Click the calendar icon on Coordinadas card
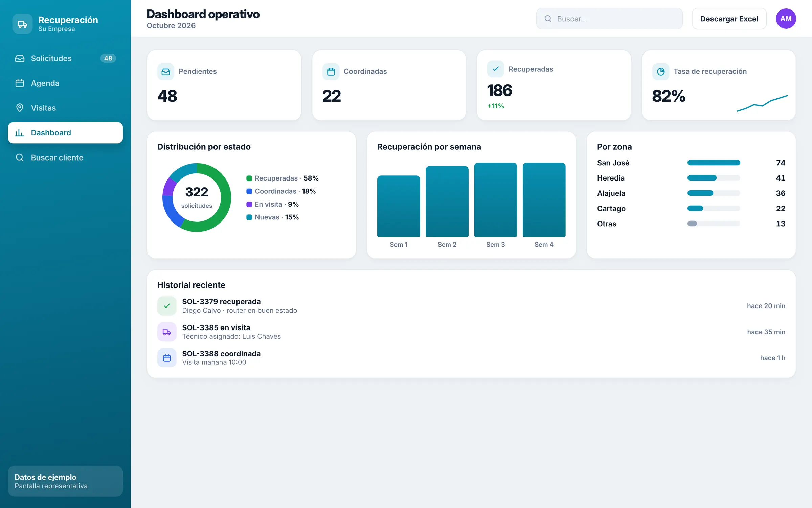 [331, 71]
